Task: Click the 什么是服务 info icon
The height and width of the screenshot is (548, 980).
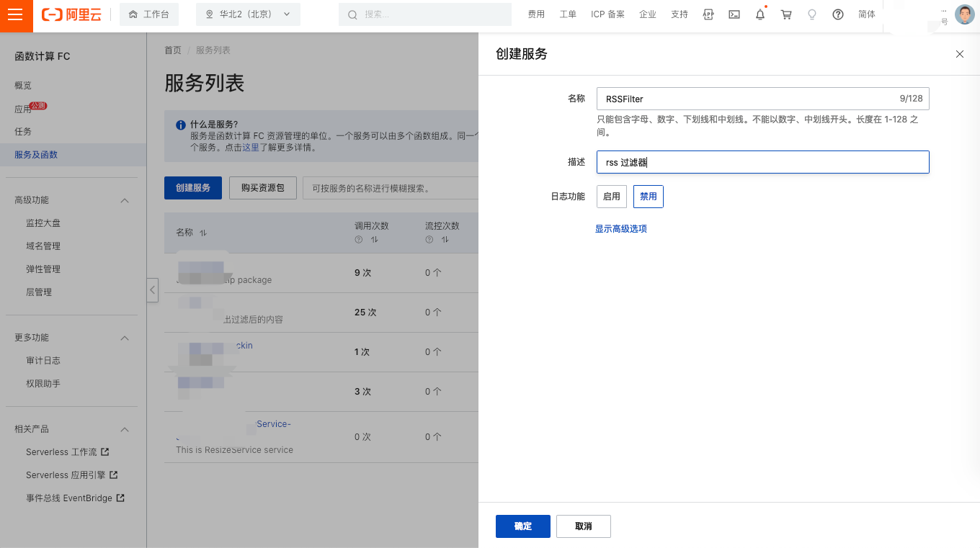Action: 181,125
